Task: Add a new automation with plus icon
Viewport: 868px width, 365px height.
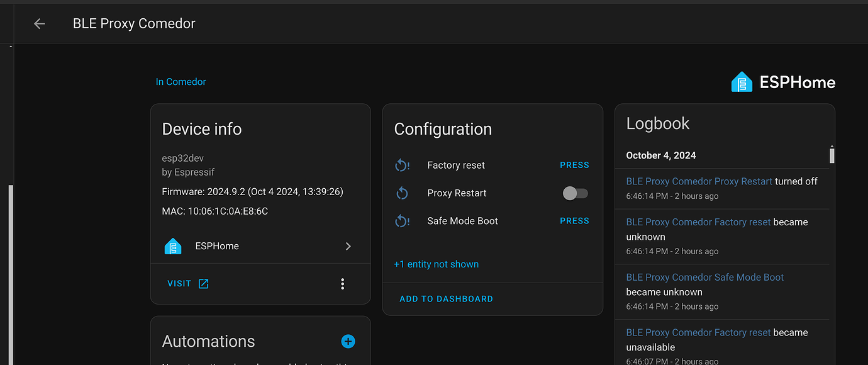Action: pos(348,341)
